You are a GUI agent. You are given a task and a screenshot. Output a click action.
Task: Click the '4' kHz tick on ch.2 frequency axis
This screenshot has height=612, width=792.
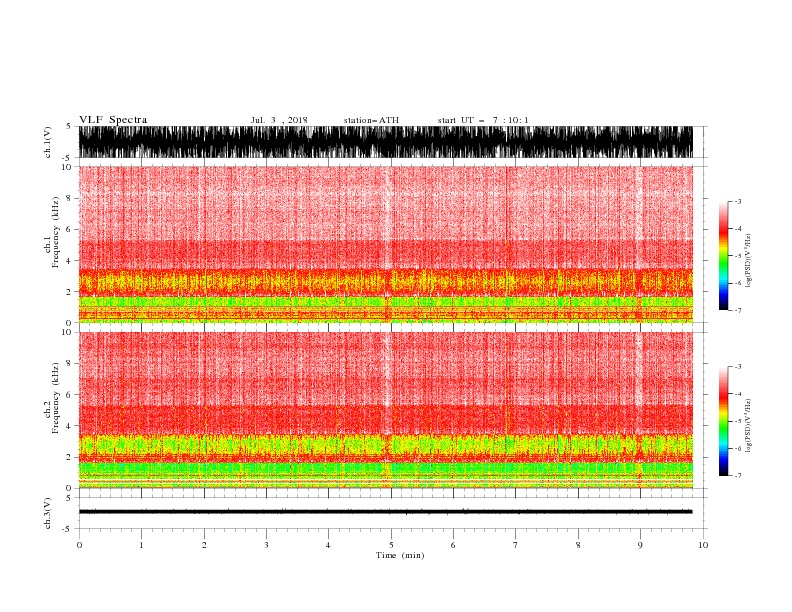(x=69, y=426)
